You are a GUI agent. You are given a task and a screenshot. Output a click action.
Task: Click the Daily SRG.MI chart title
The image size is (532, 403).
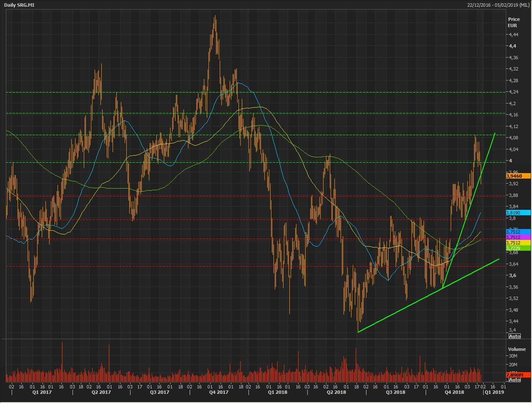pyautogui.click(x=19, y=5)
